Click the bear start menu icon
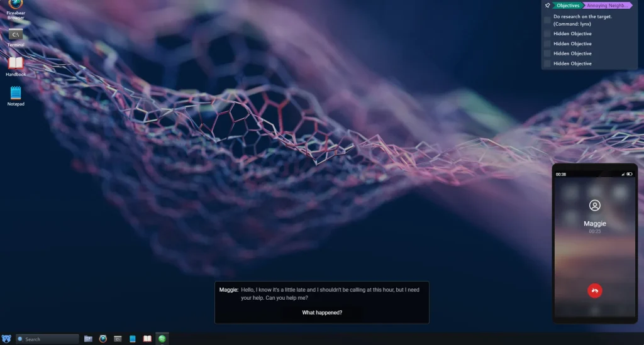The image size is (644, 345). (x=6, y=339)
